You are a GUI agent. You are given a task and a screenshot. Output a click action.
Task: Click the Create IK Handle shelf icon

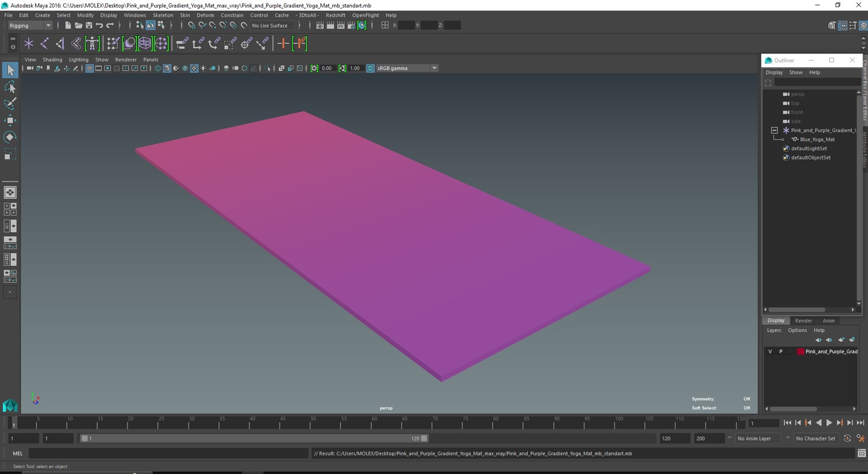click(x=61, y=43)
